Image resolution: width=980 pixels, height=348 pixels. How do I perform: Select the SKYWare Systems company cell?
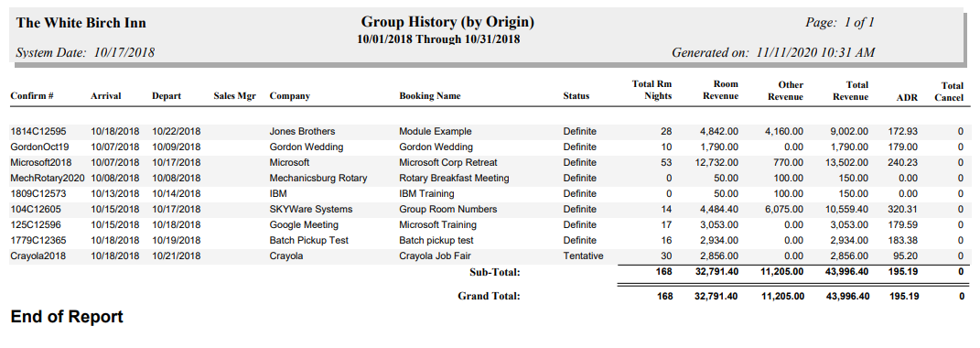click(x=310, y=209)
